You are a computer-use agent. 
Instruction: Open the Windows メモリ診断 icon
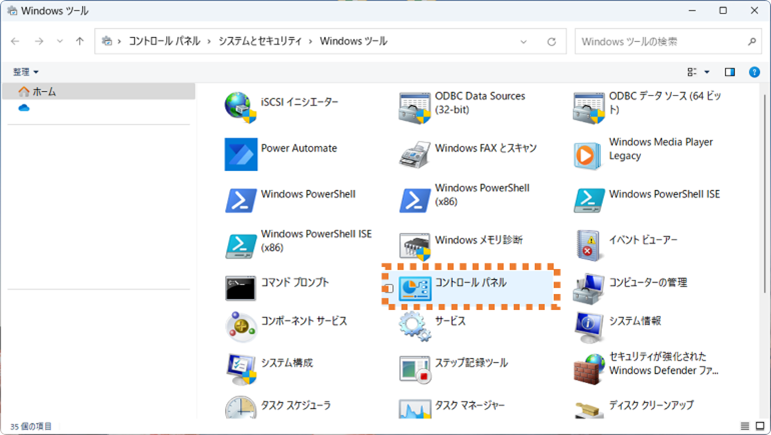pos(415,246)
